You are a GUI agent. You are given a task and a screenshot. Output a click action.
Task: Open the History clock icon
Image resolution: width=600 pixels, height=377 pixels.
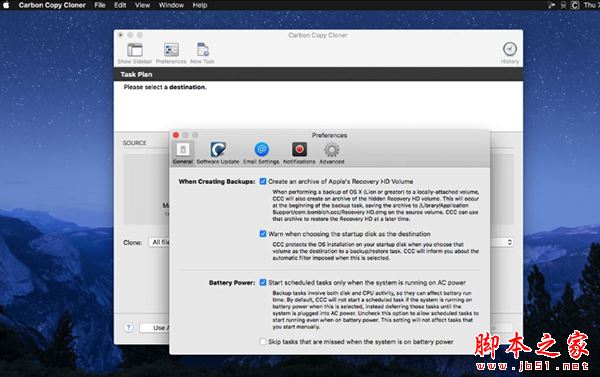tap(510, 49)
